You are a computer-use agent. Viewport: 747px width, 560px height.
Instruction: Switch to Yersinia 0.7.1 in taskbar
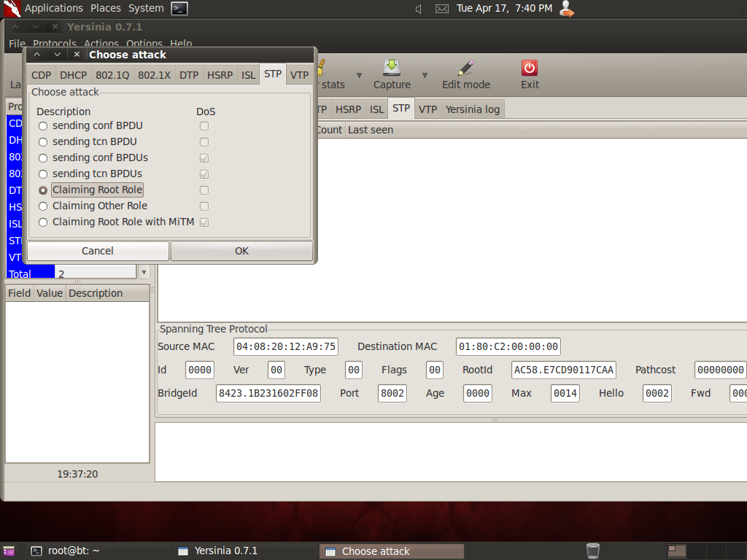[244, 551]
